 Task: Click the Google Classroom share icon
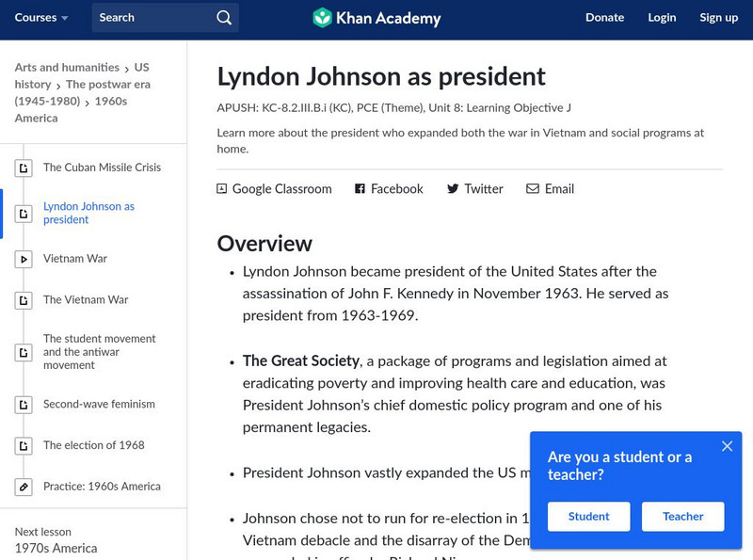tap(221, 189)
